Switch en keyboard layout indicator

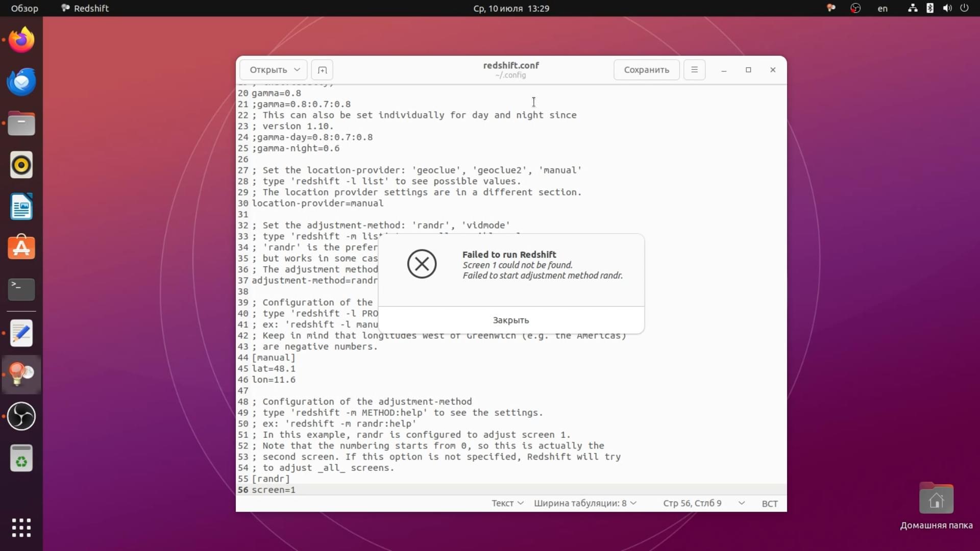click(883, 8)
